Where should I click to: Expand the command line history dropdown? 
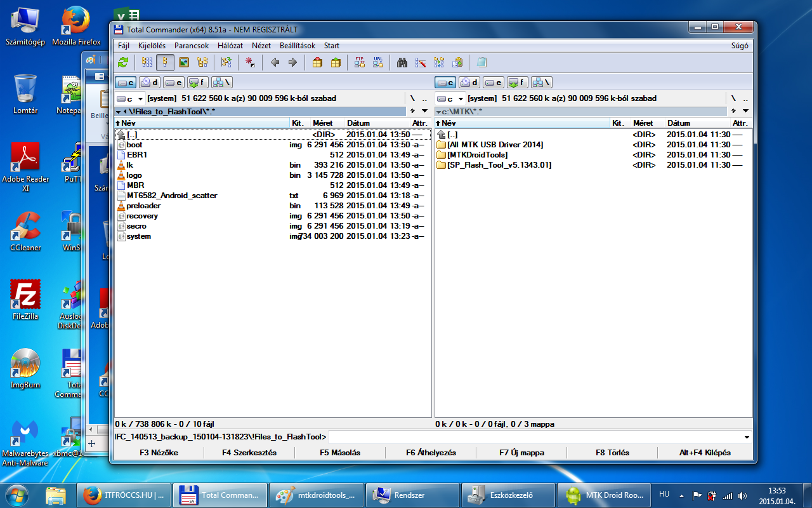747,437
